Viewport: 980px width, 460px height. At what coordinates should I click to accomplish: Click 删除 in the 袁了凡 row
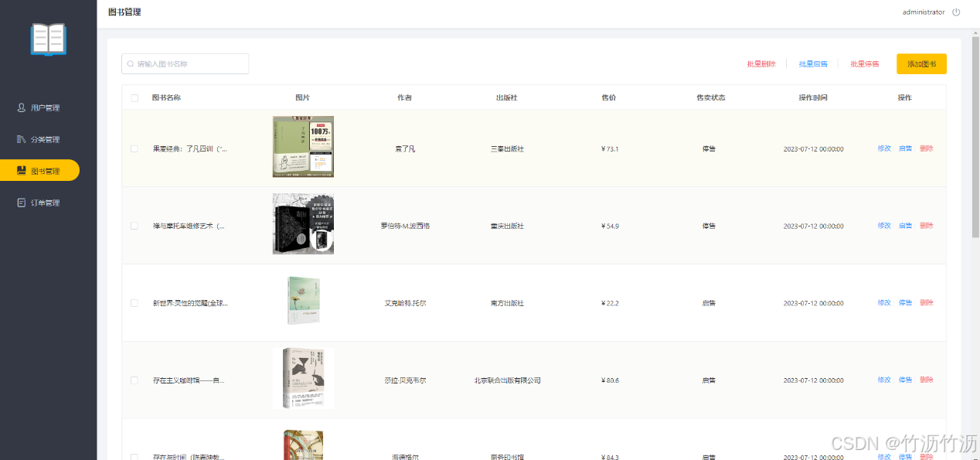(x=926, y=148)
